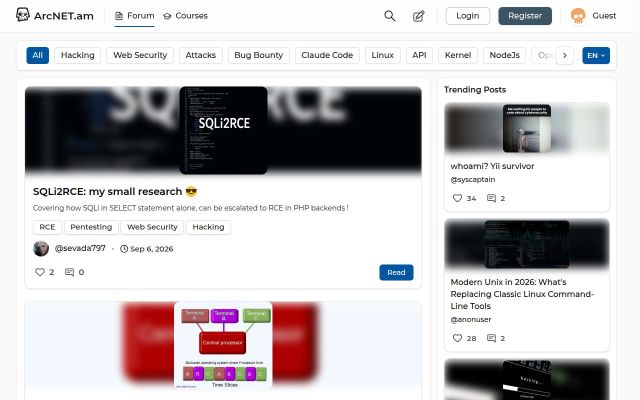The image size is (640, 400).
Task: Click the Guest username label
Action: coord(604,16)
